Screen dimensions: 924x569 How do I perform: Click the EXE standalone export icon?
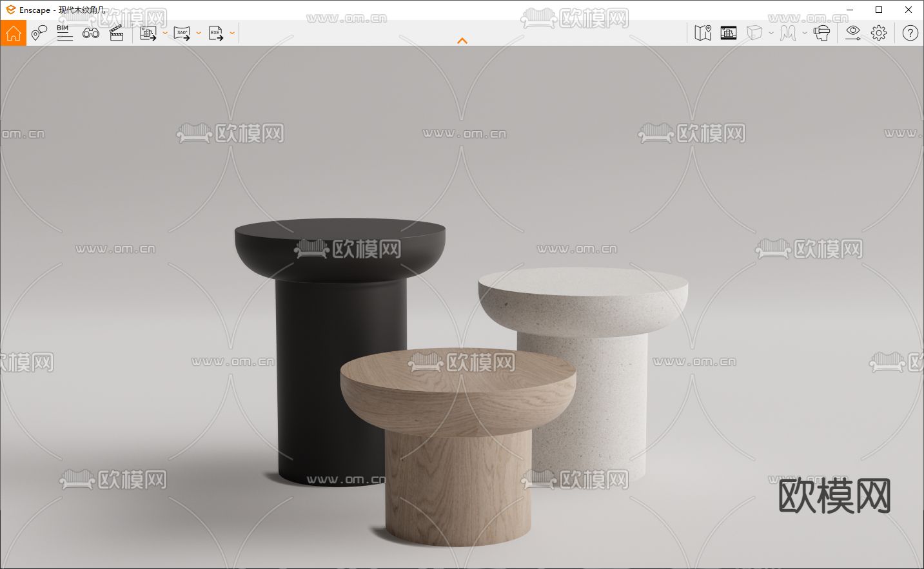click(216, 33)
